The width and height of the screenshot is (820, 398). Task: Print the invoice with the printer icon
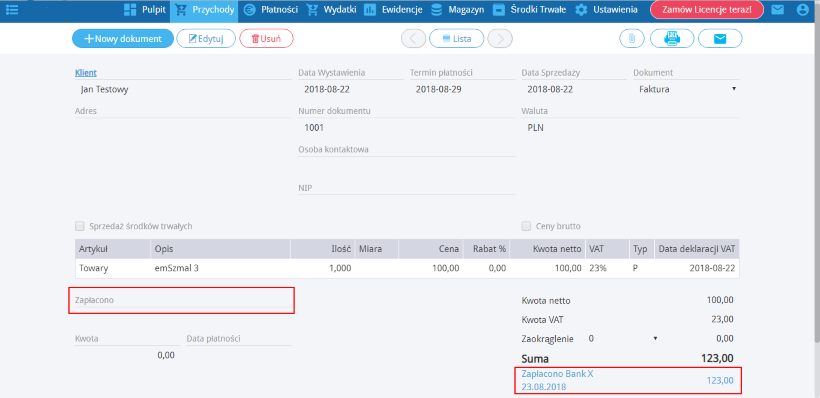pyautogui.click(x=672, y=39)
